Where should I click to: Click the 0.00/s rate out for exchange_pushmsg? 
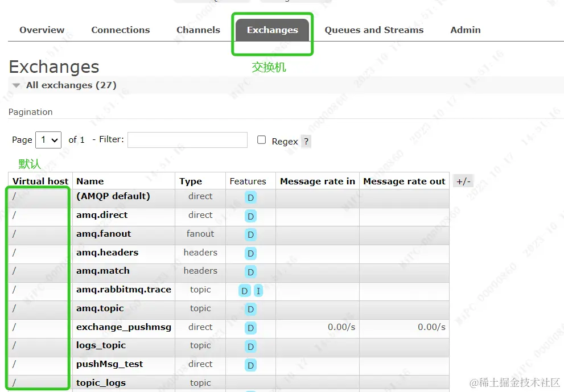tap(431, 327)
